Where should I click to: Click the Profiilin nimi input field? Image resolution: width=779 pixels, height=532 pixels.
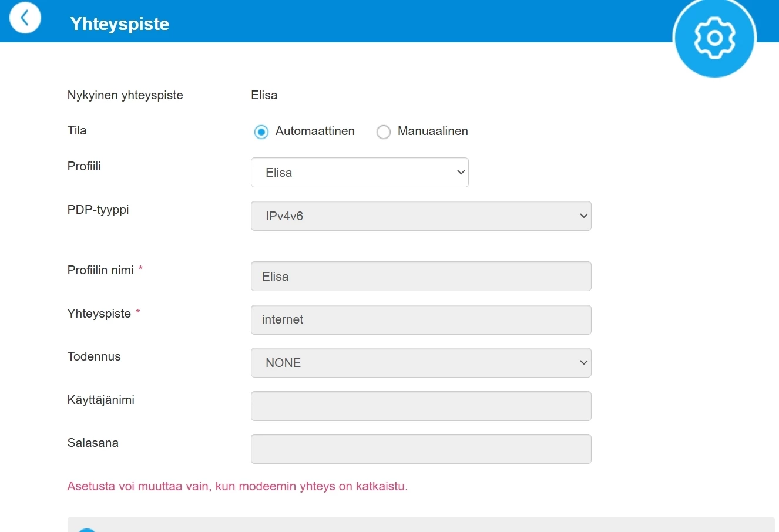point(421,277)
